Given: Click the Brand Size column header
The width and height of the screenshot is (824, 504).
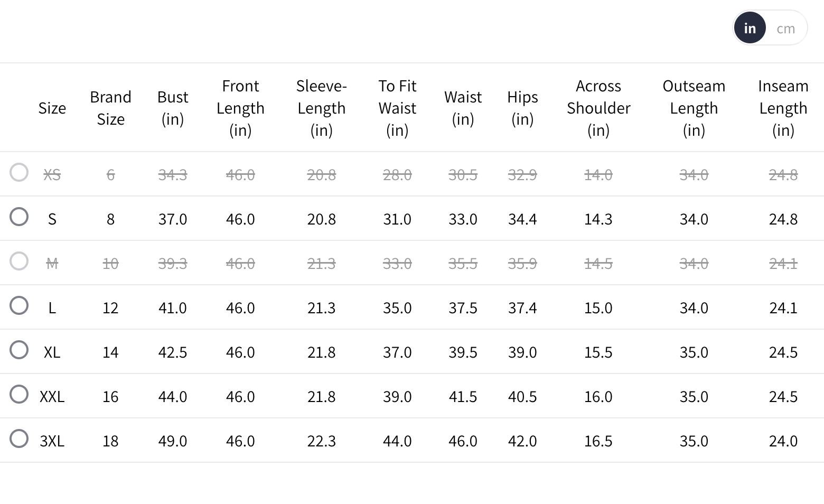Looking at the screenshot, I should click(110, 108).
